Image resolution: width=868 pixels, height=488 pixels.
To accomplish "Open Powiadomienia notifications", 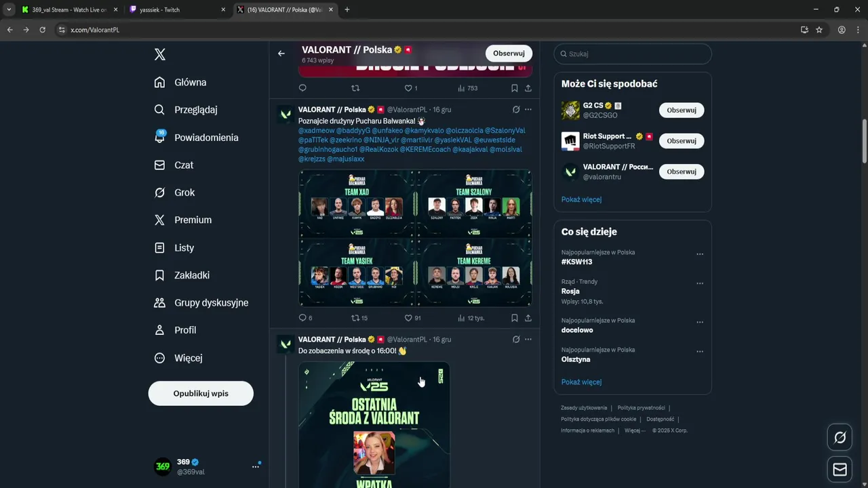I will point(196,137).
